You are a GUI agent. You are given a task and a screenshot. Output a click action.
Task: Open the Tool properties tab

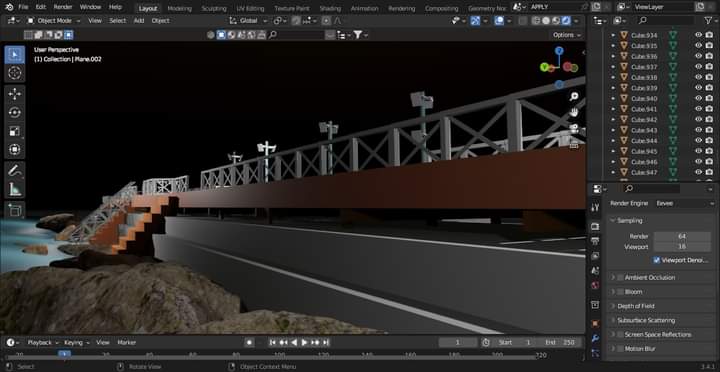pyautogui.click(x=595, y=208)
